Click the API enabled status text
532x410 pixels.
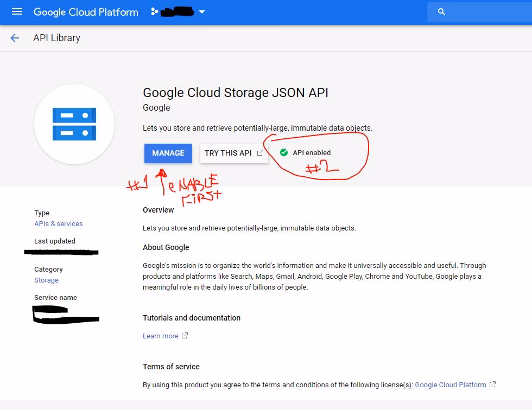(x=312, y=153)
